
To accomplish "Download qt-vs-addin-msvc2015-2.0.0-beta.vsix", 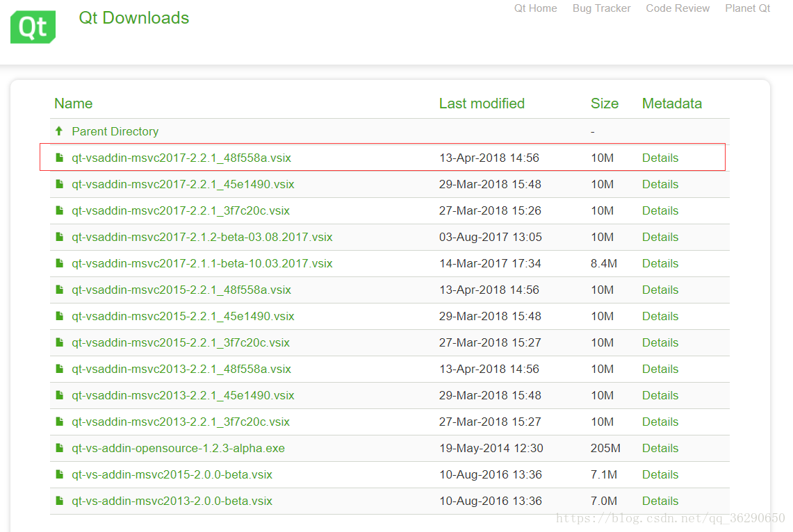I will (172, 474).
